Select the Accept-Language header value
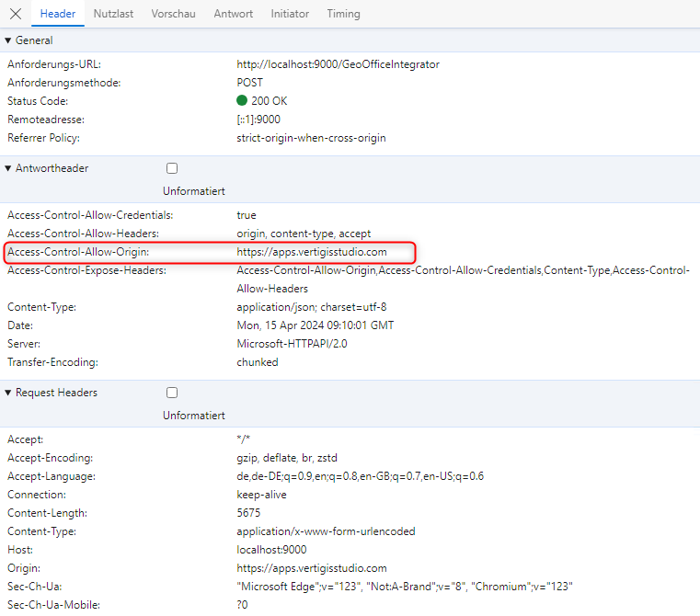700x616 pixels. [x=360, y=476]
